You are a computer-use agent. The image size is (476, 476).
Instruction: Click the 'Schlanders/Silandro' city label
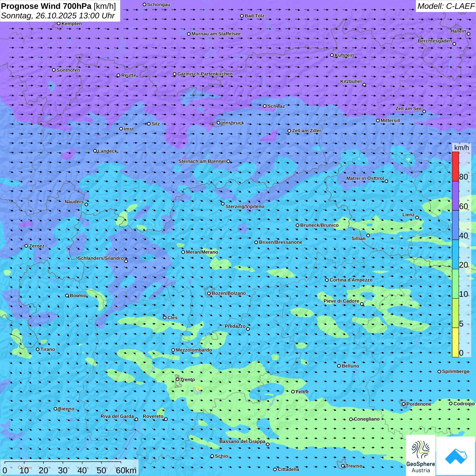point(101,258)
